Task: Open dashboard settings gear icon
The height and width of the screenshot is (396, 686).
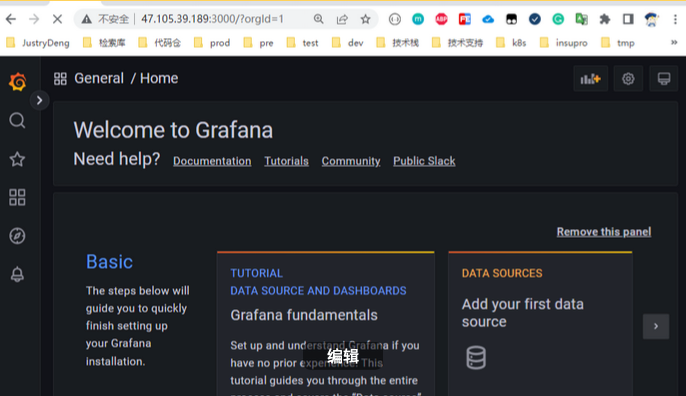Action: (x=628, y=79)
